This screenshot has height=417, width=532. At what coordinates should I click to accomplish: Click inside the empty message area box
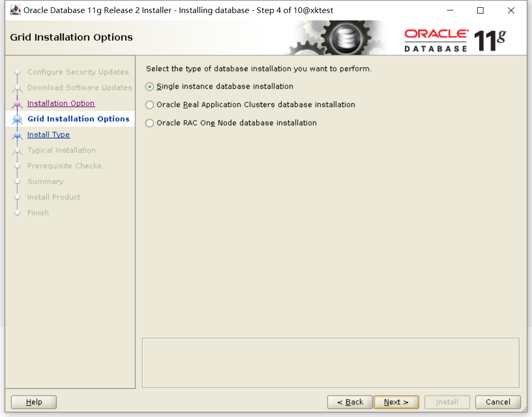(x=331, y=363)
